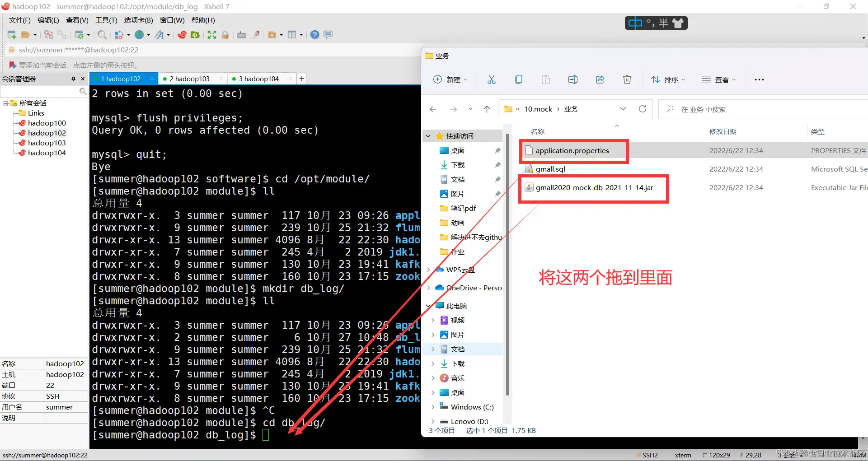
Task: Click the speech bubble feedback icon
Action: click(328, 35)
